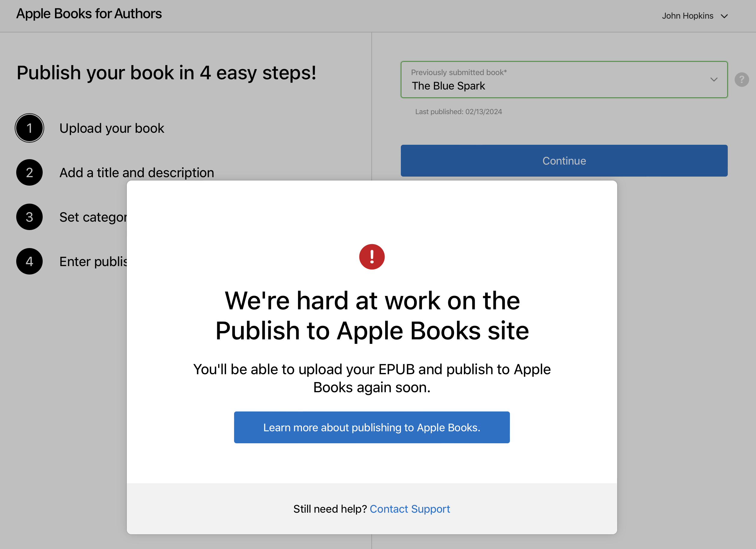The height and width of the screenshot is (549, 756).
Task: Select the Add a title and description step
Action: click(x=137, y=172)
